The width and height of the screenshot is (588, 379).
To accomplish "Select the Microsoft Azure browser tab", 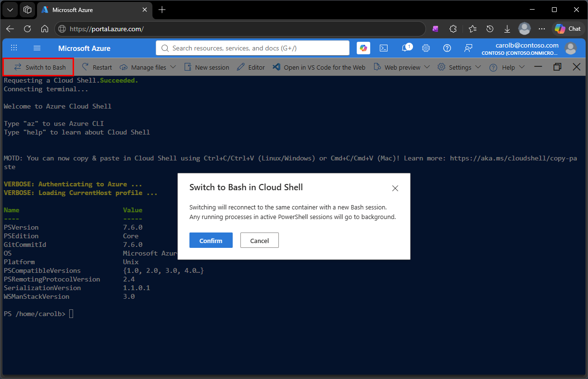I will (94, 10).
